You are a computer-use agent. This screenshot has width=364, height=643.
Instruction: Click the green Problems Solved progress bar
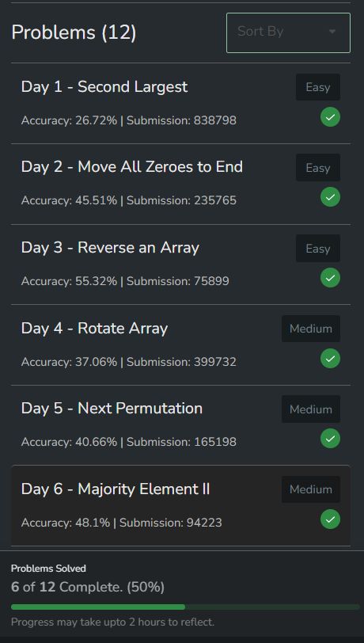[x=98, y=607]
